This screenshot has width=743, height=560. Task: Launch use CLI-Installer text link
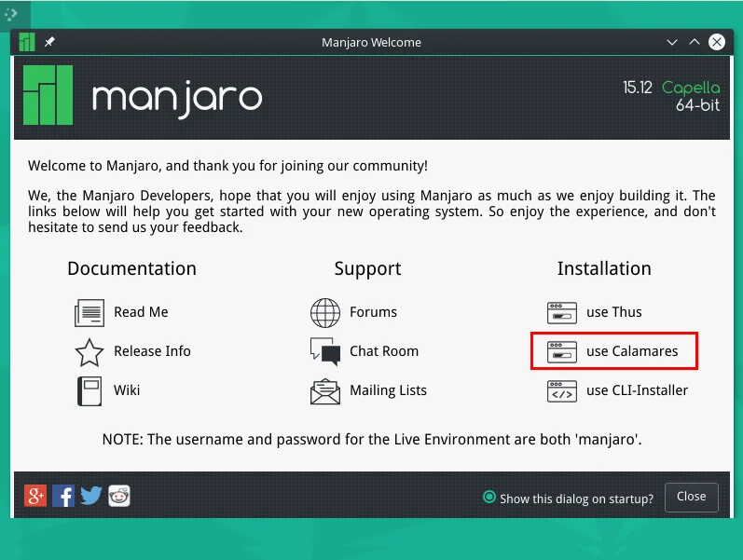637,390
